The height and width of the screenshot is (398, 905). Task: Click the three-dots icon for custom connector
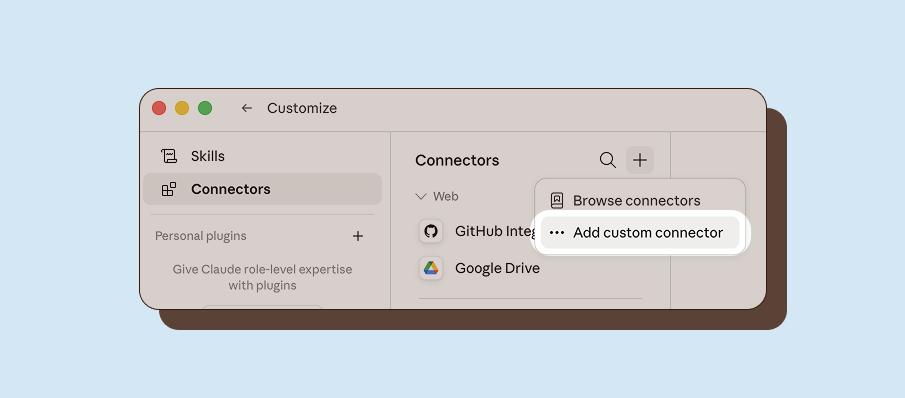coord(556,232)
